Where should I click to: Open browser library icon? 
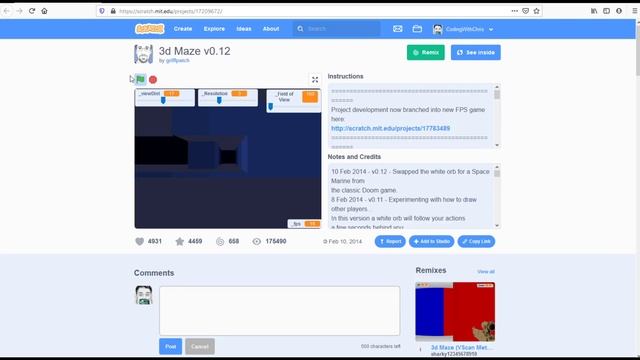pos(594,11)
